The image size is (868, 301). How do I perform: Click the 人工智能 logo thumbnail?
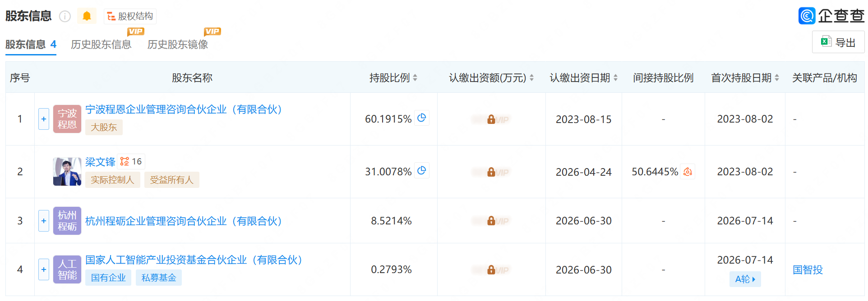(x=67, y=269)
